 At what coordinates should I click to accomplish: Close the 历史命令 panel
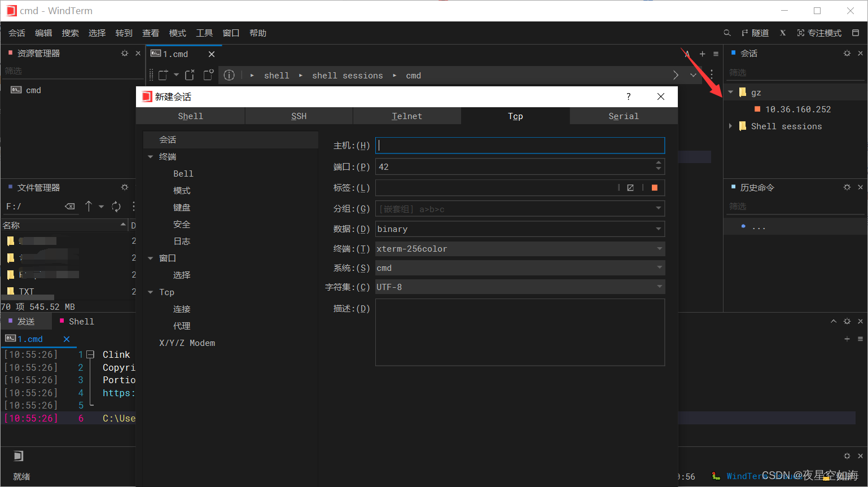point(860,187)
